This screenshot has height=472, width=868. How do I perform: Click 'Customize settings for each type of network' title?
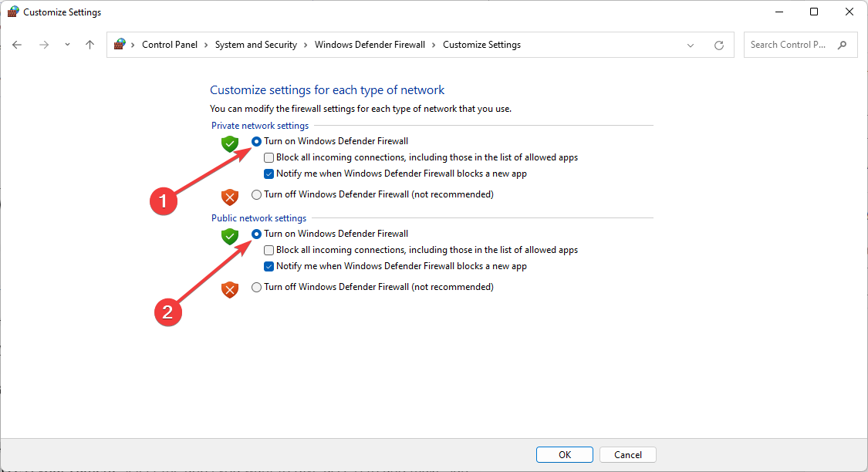tap(327, 90)
